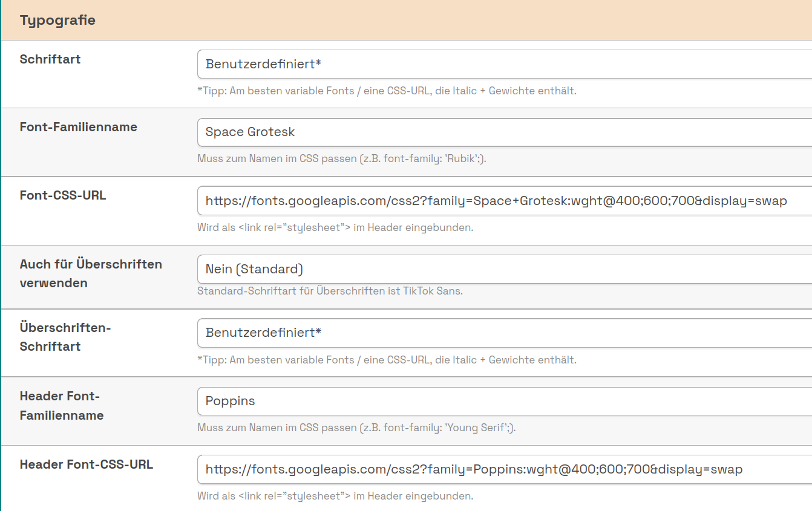Select the Font-Familienname label
This screenshot has width=812, height=511.
click(79, 127)
